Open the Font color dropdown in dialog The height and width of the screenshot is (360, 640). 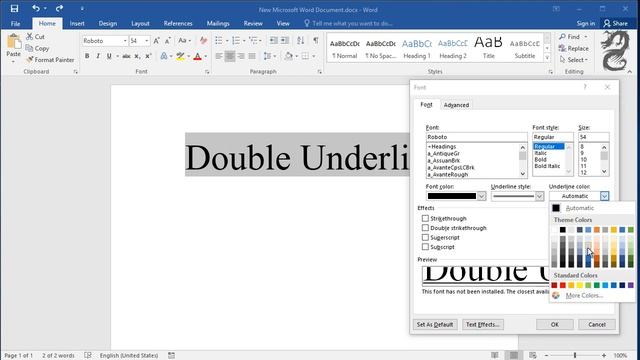coord(482,196)
